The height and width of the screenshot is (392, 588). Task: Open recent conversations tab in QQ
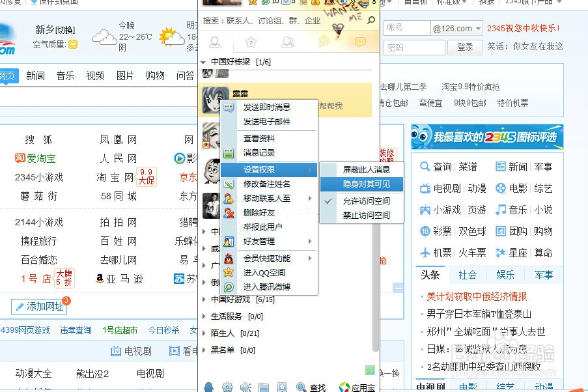click(360, 42)
